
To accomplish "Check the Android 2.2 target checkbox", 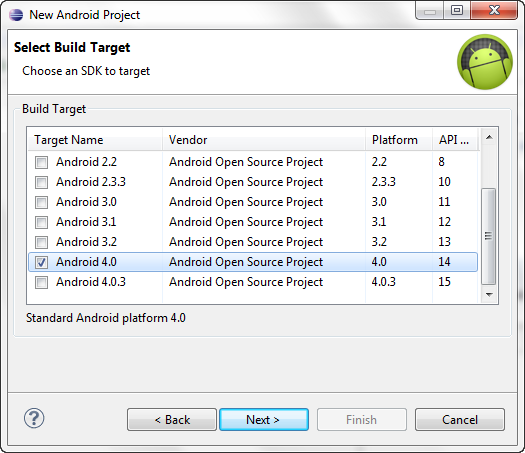I will [42, 162].
